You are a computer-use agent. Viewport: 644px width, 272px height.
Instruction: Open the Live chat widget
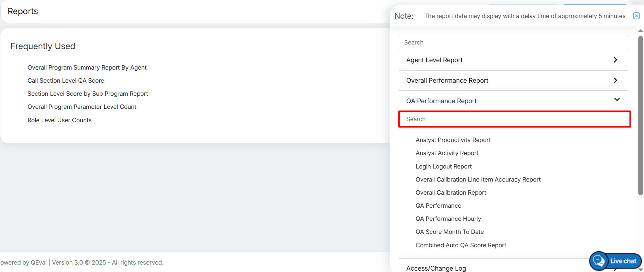(616, 261)
